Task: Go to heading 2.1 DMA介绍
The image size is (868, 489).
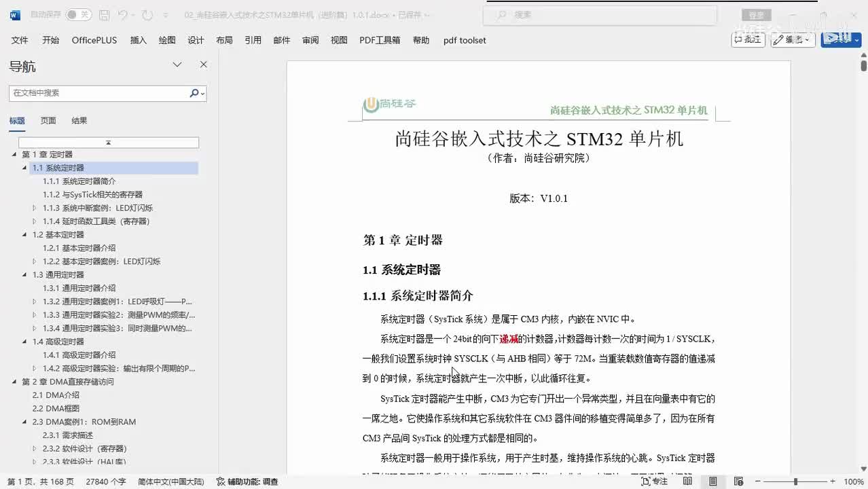Action: coord(56,395)
